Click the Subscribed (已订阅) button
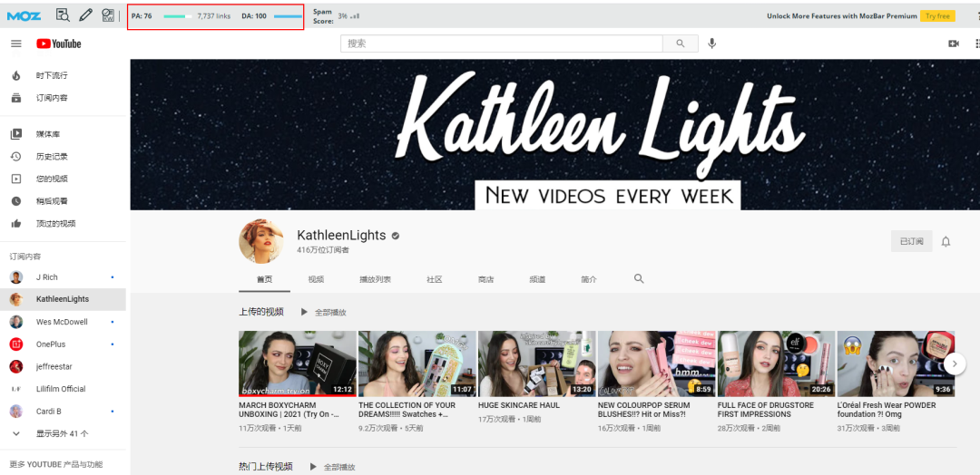The image size is (980, 475). [911, 241]
